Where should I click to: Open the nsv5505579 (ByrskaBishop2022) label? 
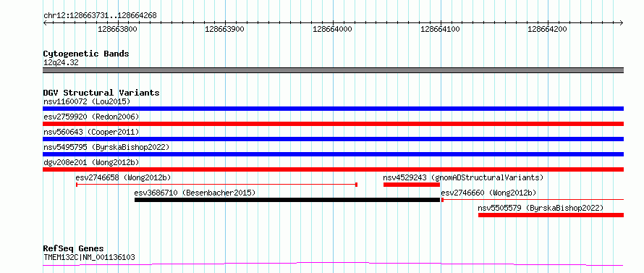coord(541,208)
